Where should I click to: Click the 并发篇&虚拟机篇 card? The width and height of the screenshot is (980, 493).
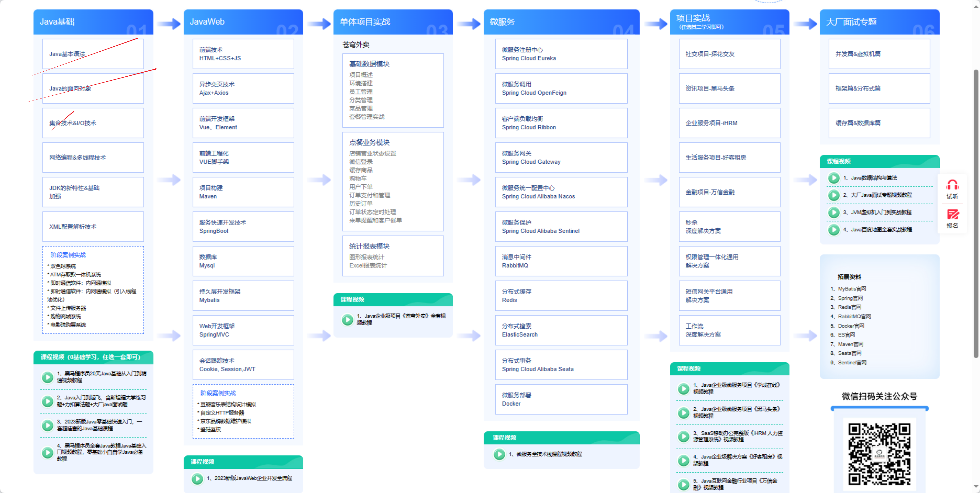(879, 54)
